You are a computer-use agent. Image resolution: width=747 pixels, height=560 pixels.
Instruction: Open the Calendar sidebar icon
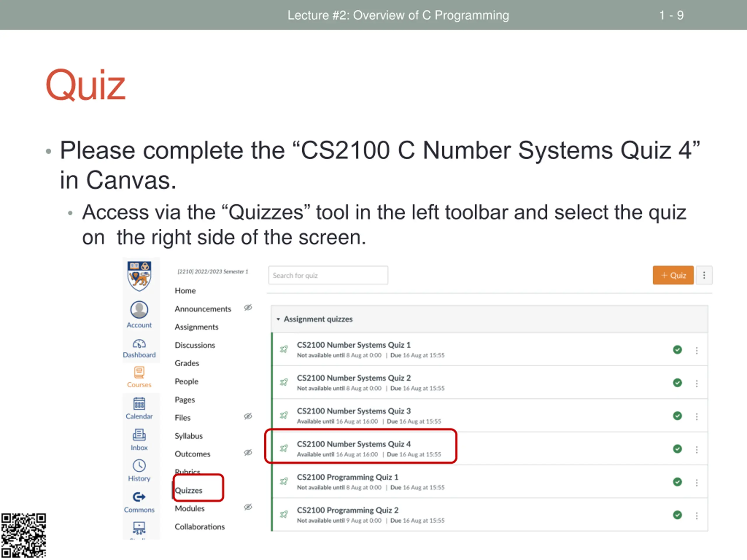pos(139,404)
